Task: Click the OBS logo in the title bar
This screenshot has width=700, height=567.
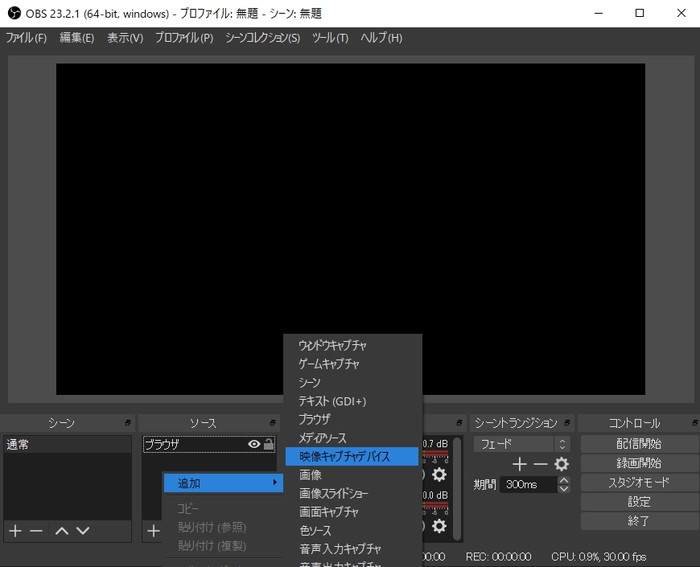Action: pyautogui.click(x=14, y=13)
